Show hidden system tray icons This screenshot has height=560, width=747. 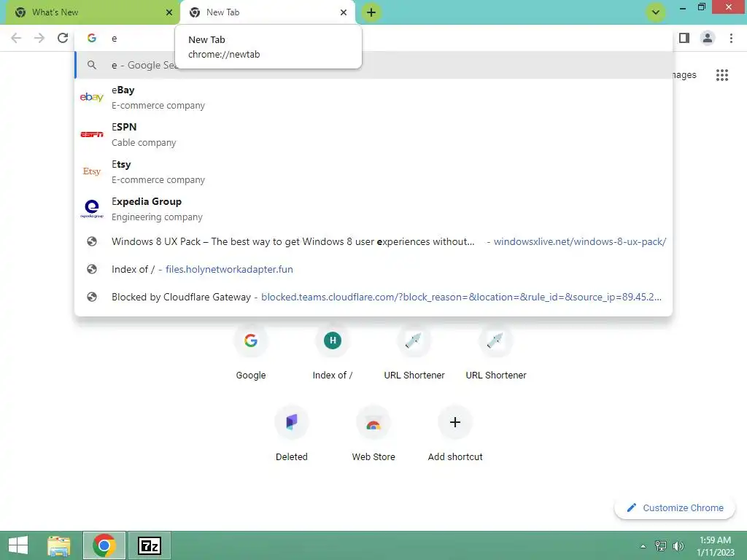(643, 546)
